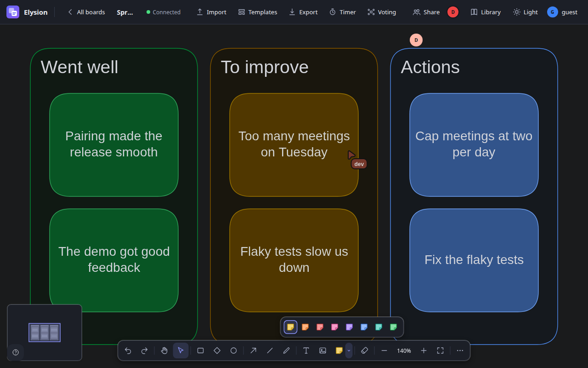Open the Templates menu

coord(258,12)
